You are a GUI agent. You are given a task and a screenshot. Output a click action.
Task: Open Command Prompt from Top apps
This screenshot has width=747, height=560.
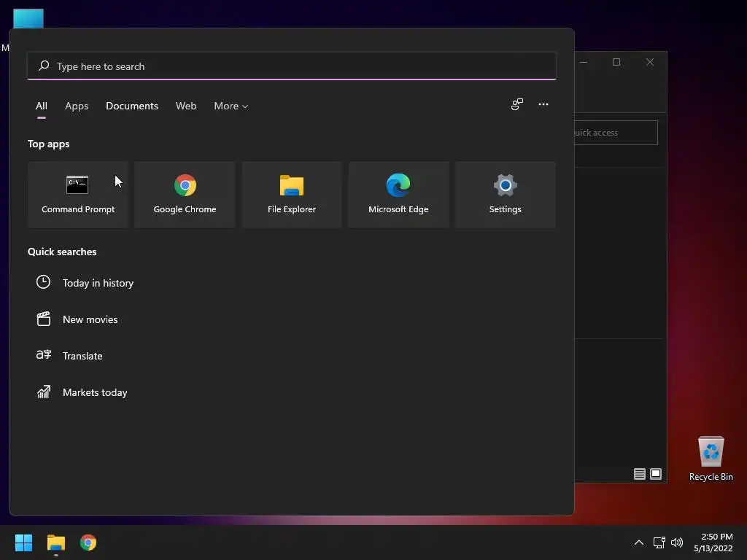(78, 195)
